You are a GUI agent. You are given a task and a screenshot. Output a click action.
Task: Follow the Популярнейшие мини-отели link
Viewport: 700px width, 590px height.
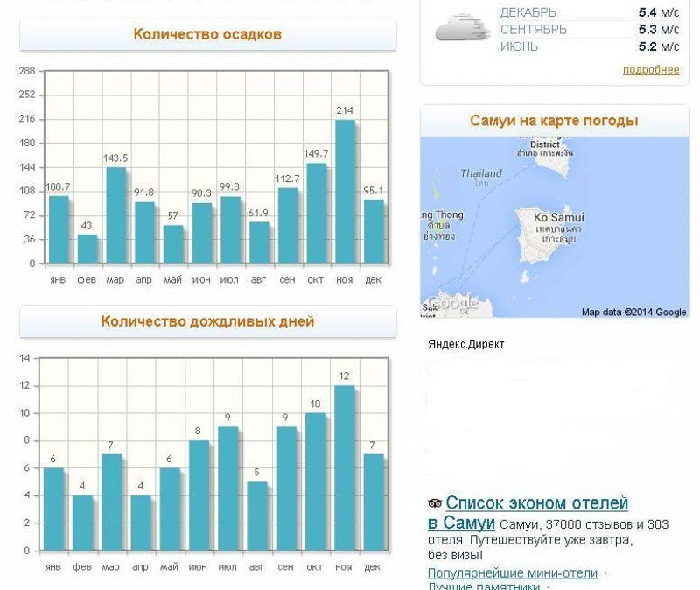[x=513, y=572]
